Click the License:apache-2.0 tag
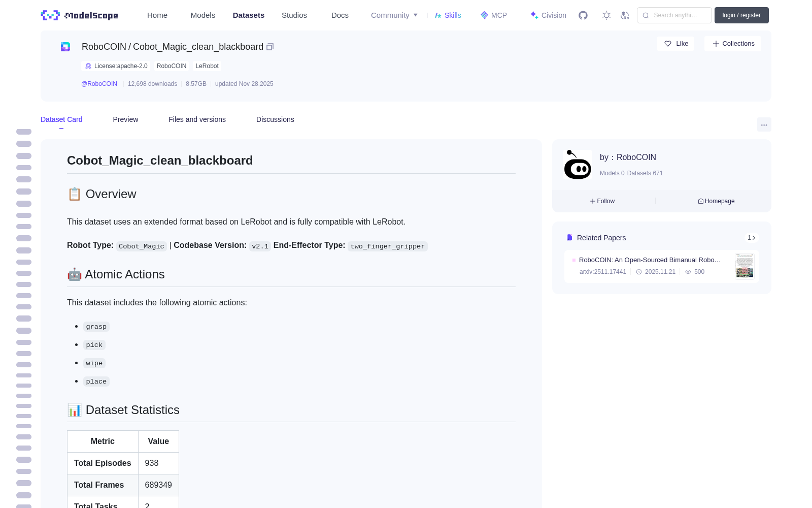 (x=116, y=66)
